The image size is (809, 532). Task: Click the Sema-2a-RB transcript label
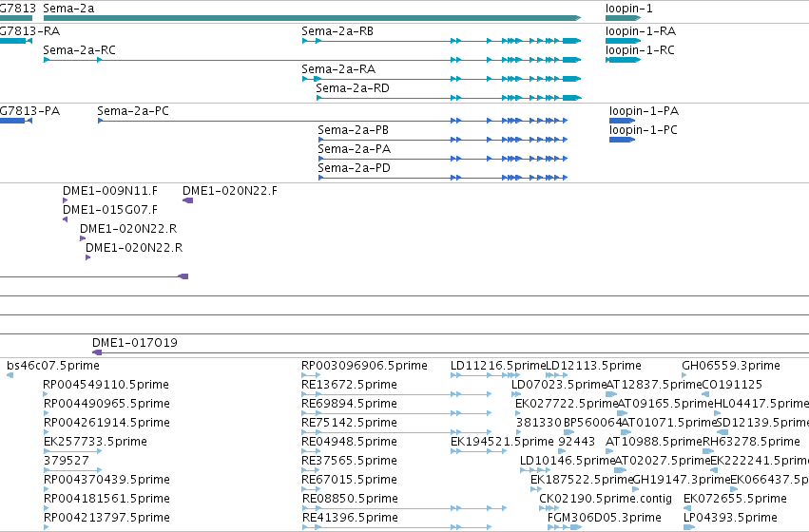[337, 31]
